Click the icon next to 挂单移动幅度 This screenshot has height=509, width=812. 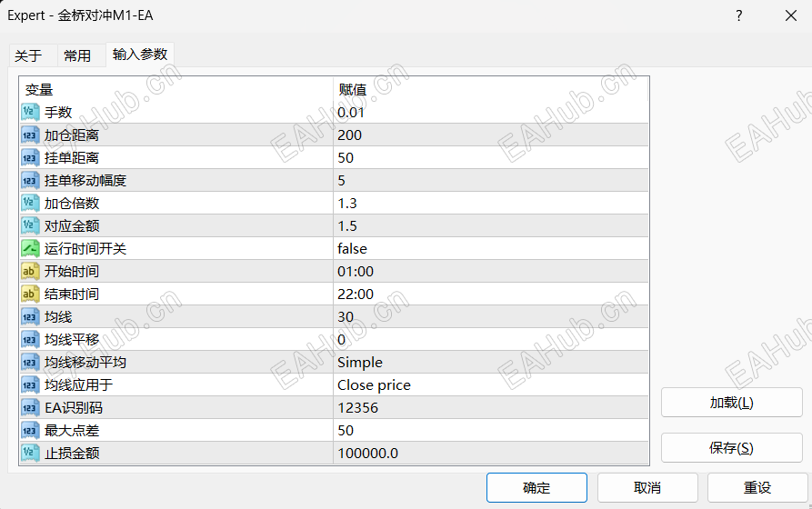[x=30, y=181]
